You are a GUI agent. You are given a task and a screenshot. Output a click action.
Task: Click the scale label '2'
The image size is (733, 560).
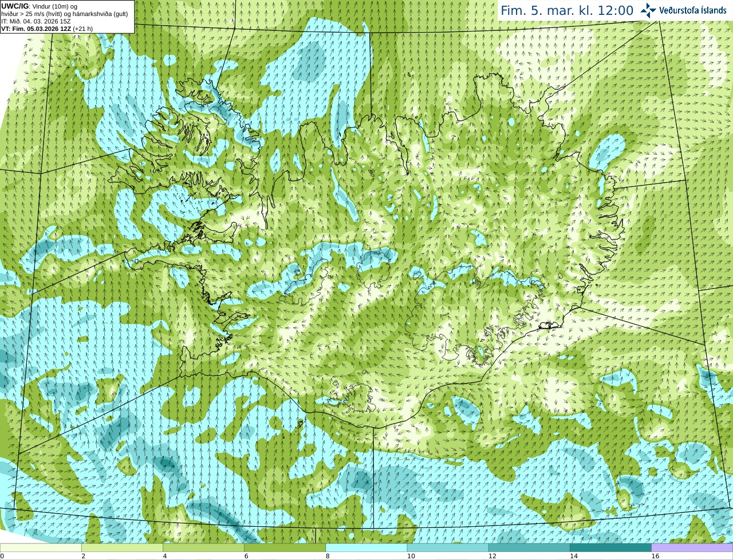click(83, 556)
